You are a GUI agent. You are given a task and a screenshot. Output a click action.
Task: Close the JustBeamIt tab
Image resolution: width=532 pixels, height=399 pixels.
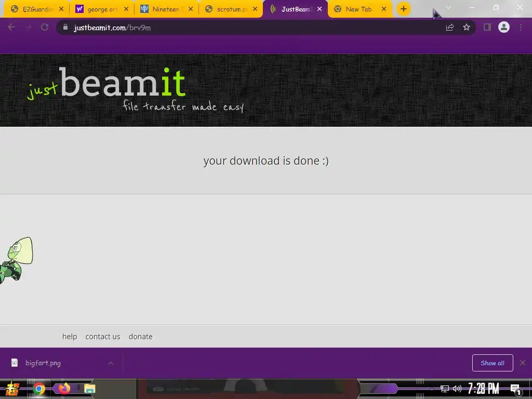320,9
